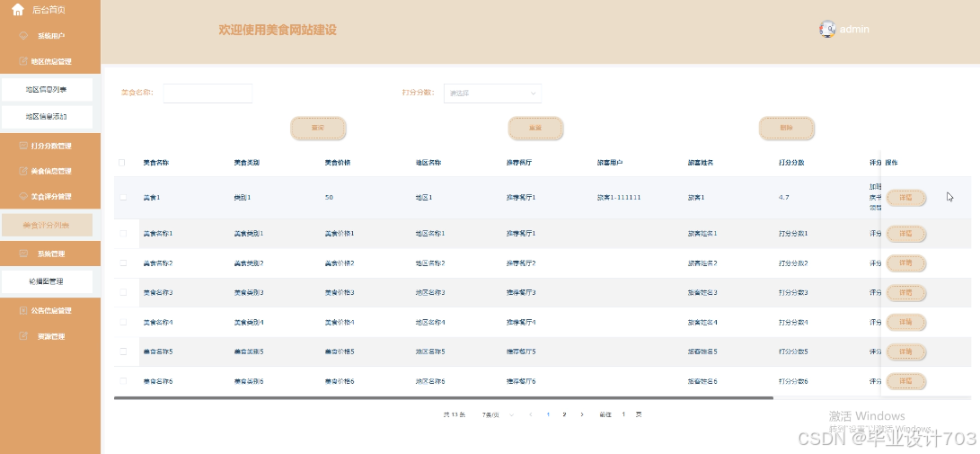Expand the 系统用户 sidebar menu

pyautogui.click(x=50, y=36)
